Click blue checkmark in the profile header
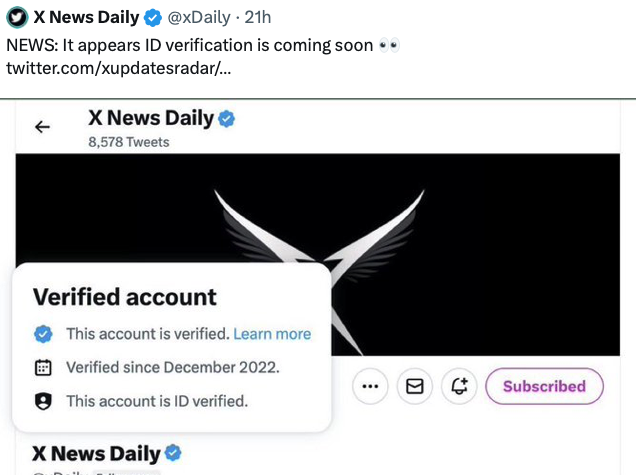The height and width of the screenshot is (475, 636). coord(228,119)
